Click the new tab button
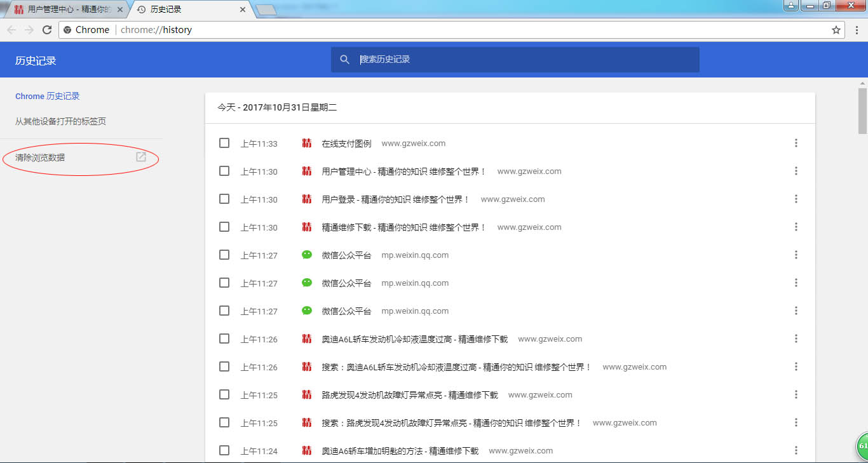The height and width of the screenshot is (463, 868). coord(266,10)
